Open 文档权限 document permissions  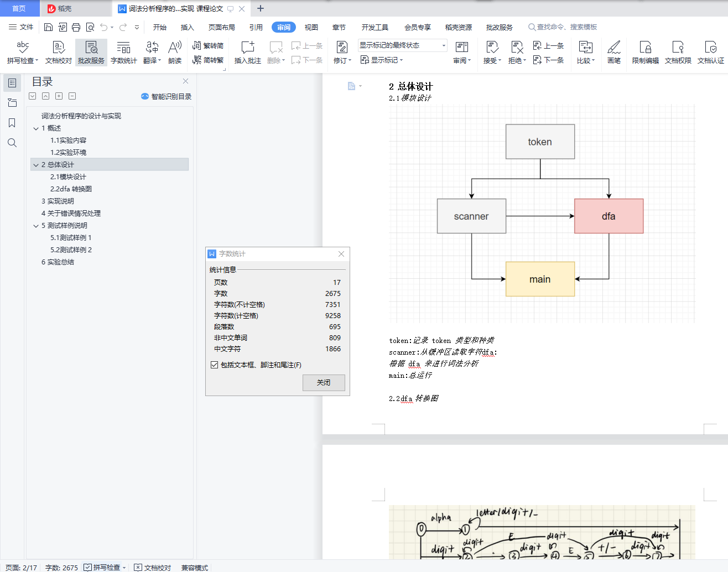pos(678,53)
